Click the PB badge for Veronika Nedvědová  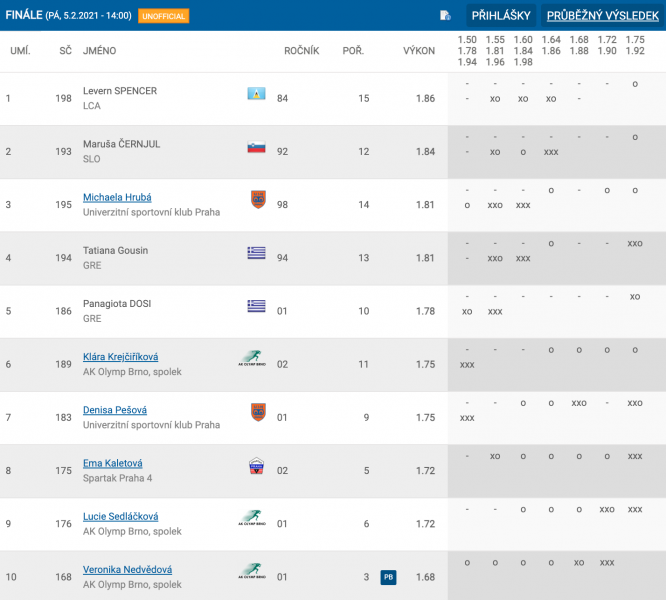[388, 577]
